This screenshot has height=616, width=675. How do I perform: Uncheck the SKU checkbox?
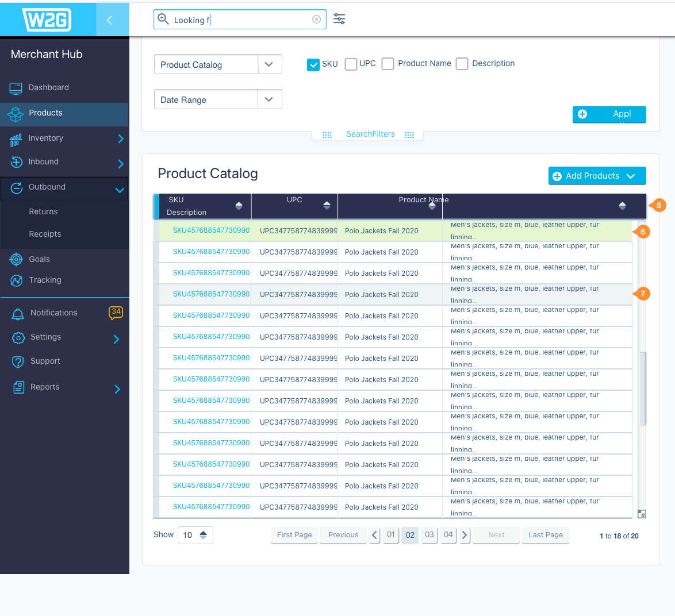[313, 64]
